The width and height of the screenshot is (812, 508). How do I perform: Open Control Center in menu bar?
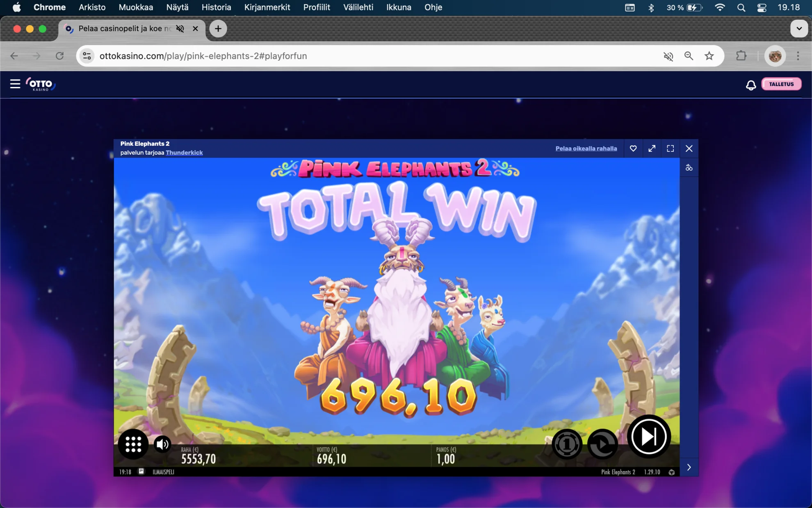(762, 7)
